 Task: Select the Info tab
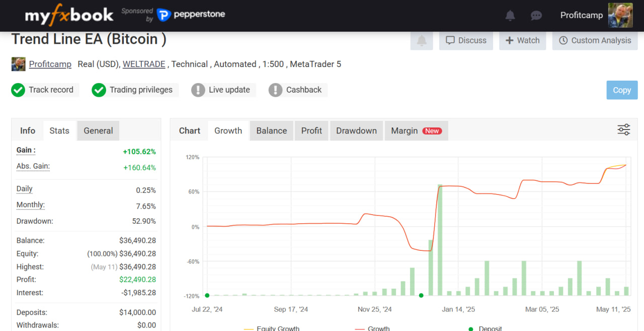click(x=28, y=130)
